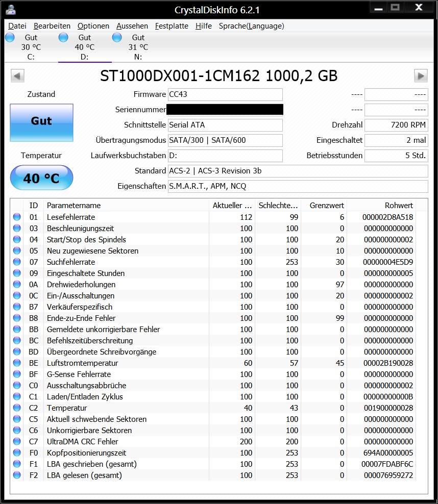
Task: Click status orb of drive C:
Action: (10, 37)
